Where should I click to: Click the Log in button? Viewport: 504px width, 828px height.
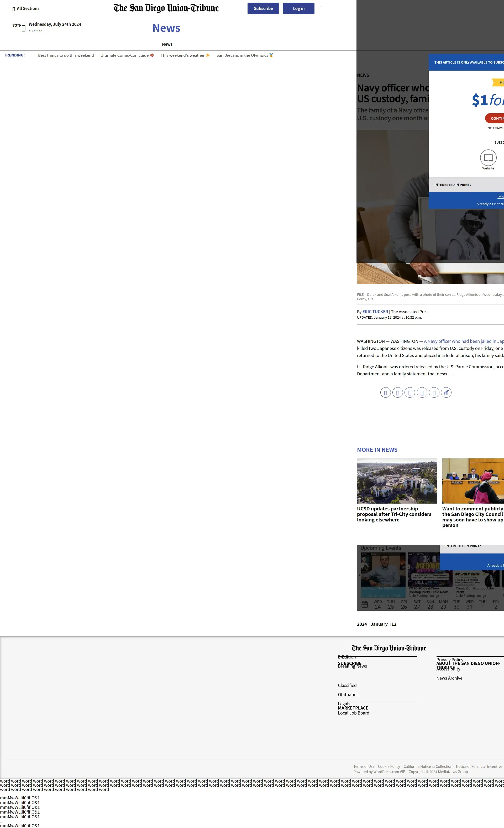point(298,8)
